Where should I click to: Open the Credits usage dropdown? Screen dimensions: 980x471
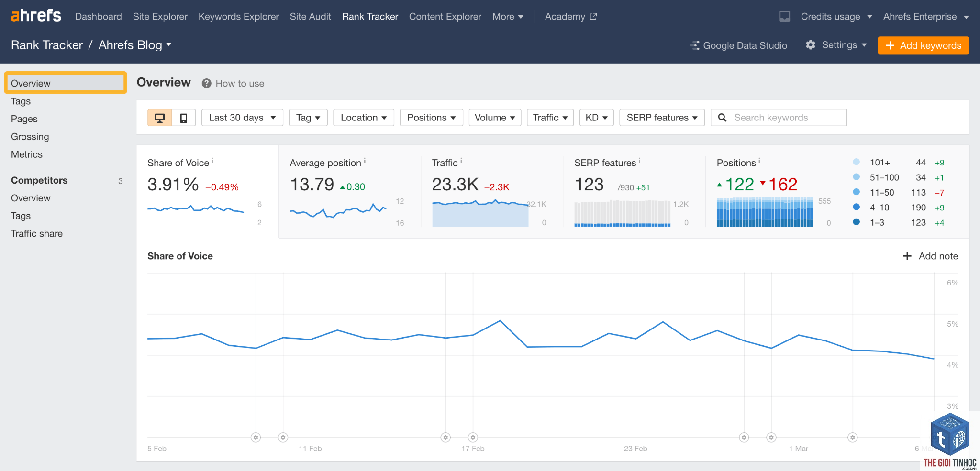[836, 16]
